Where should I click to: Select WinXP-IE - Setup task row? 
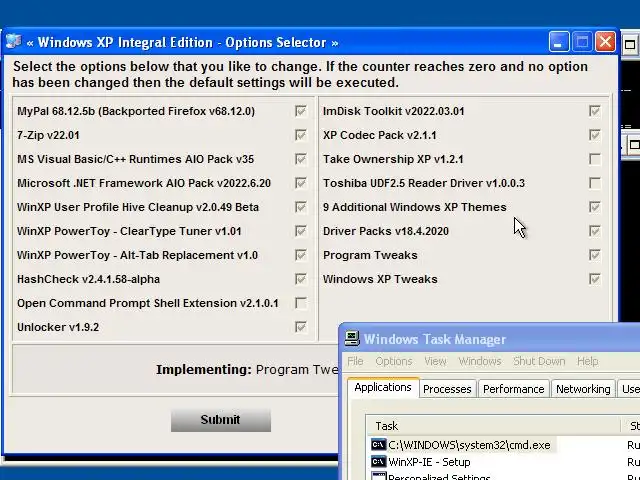421,462
